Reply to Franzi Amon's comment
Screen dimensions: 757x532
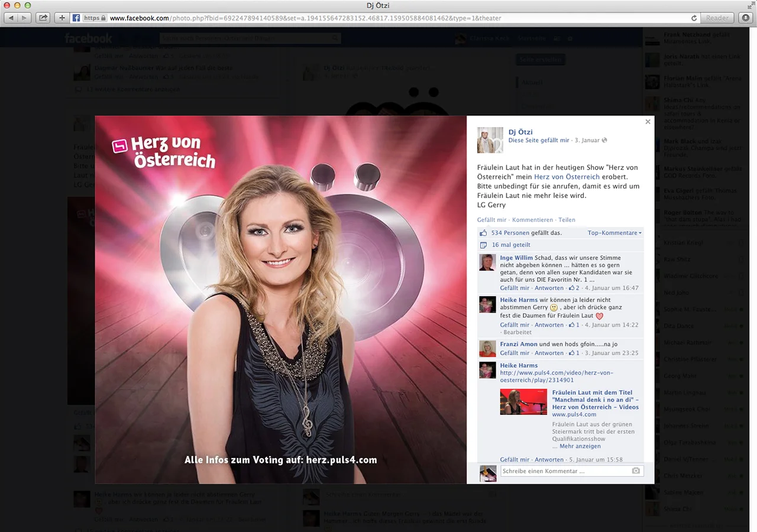click(x=549, y=353)
